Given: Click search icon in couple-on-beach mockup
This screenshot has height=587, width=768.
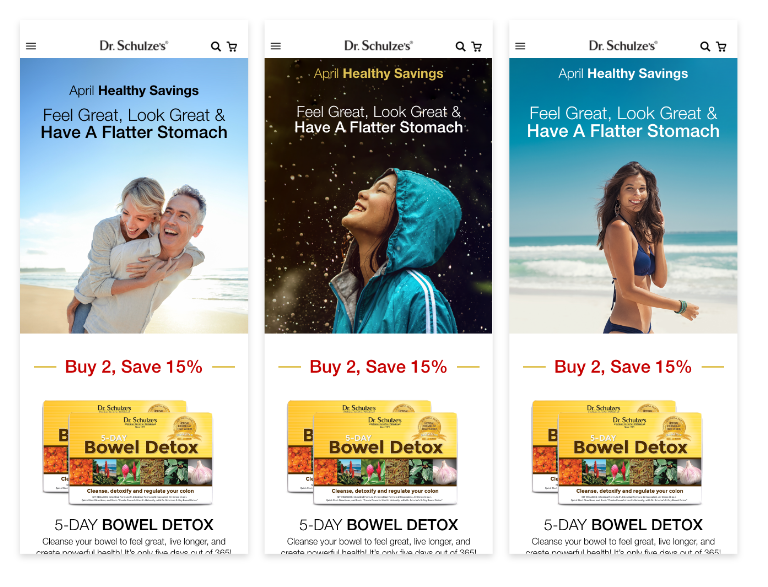Looking at the screenshot, I should 216,47.
